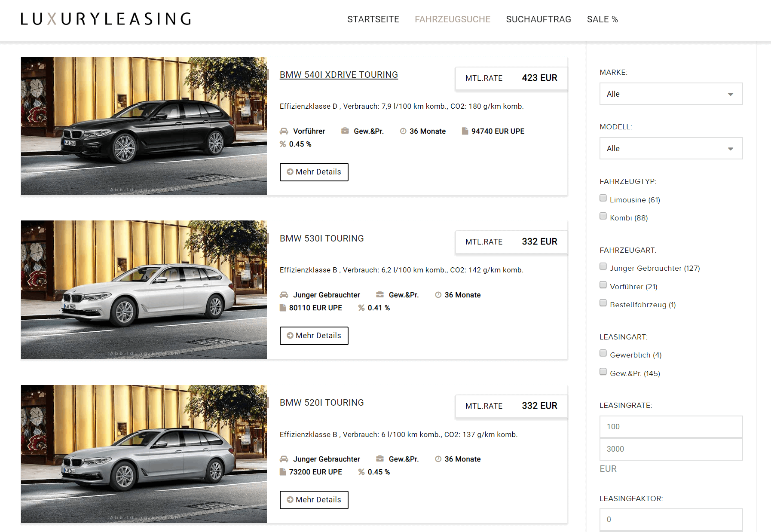This screenshot has width=771, height=532.
Task: Click document icon beside 80110 EUR UPE
Action: point(283,308)
